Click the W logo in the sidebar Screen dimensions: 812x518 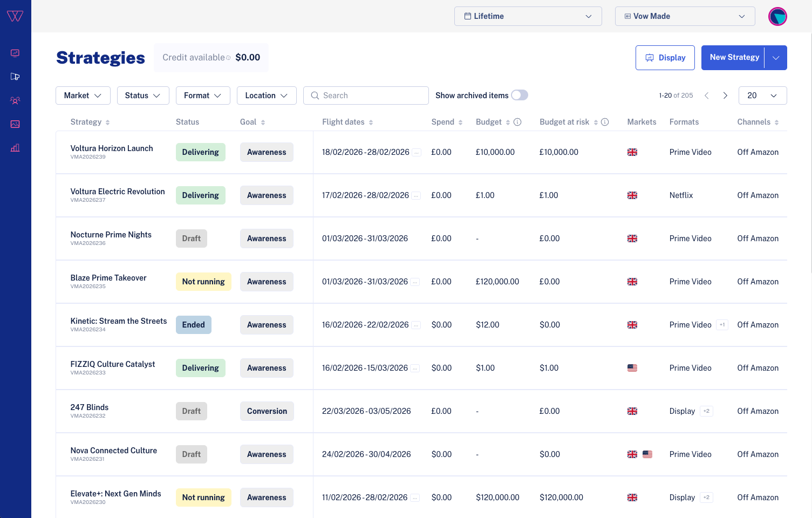pos(15,16)
